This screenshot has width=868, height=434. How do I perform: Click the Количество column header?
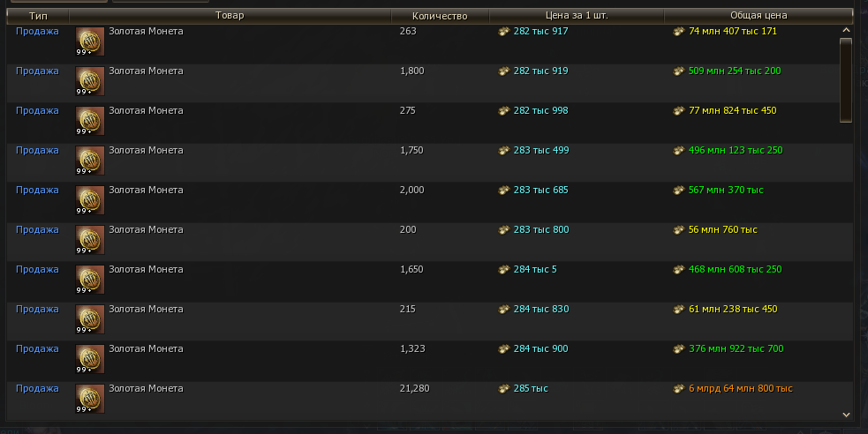(440, 16)
